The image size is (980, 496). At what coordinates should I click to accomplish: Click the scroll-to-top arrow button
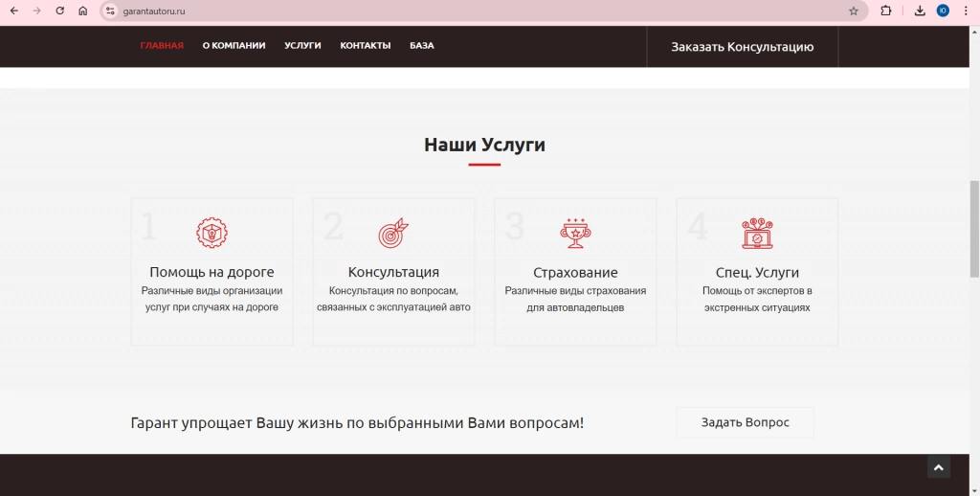coord(938,467)
